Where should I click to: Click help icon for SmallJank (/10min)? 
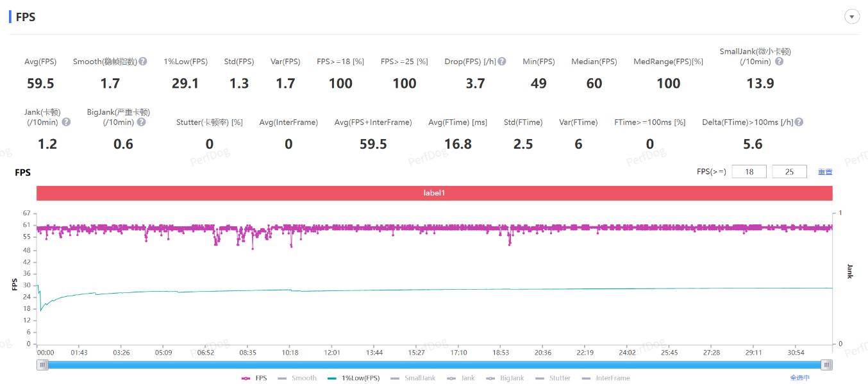point(779,62)
